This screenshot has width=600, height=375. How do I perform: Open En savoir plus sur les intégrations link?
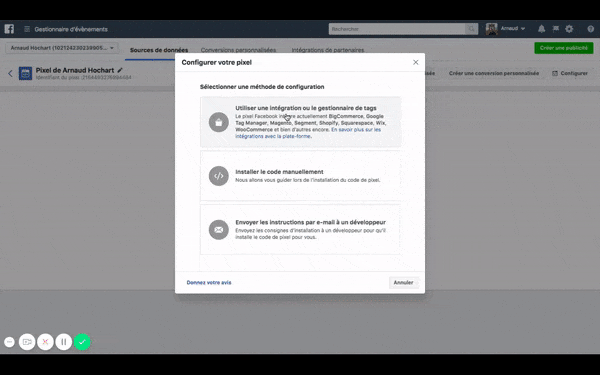click(308, 133)
